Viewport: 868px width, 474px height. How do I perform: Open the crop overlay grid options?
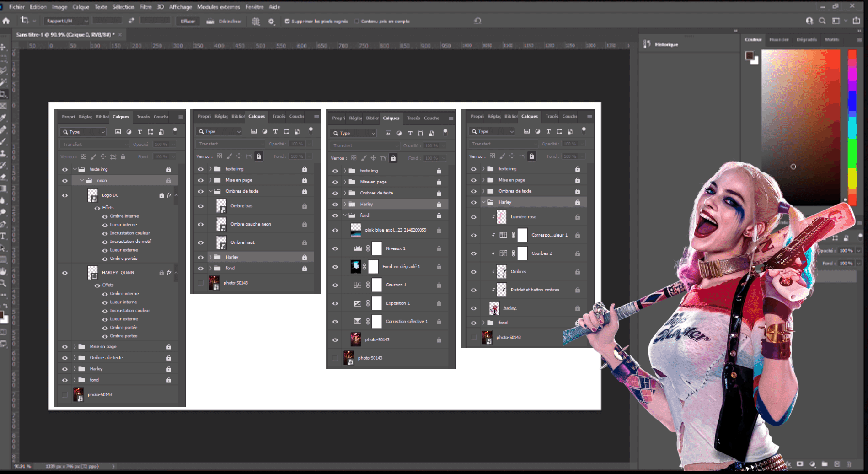coord(256,22)
